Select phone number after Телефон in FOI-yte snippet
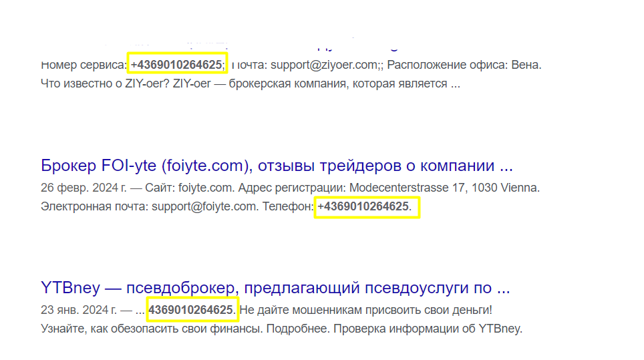The width and height of the screenshot is (644, 360). pos(363,206)
